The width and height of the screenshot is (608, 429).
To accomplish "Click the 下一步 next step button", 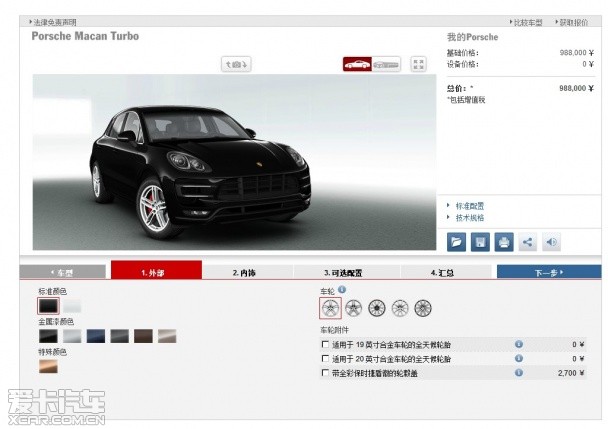I will tap(549, 272).
